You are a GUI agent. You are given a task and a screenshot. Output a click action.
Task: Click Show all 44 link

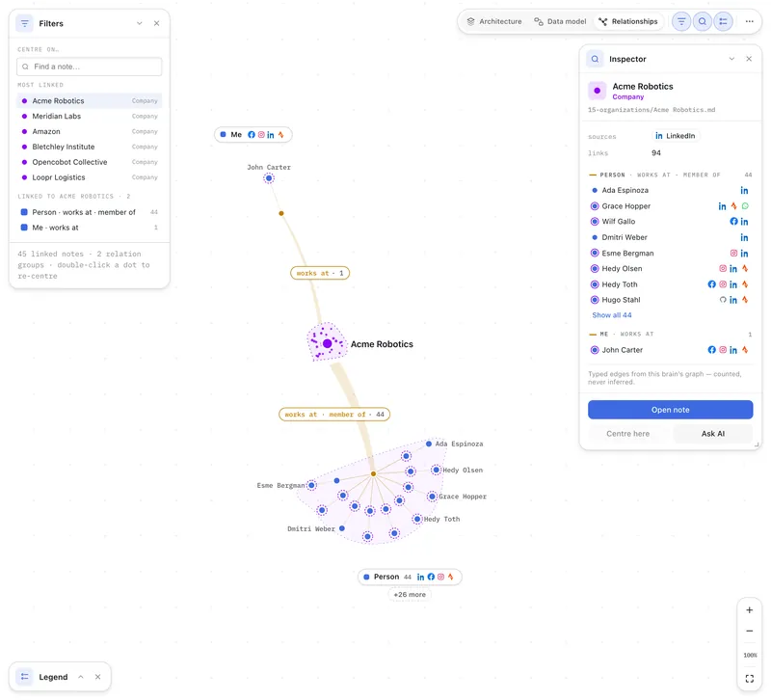pyautogui.click(x=612, y=315)
